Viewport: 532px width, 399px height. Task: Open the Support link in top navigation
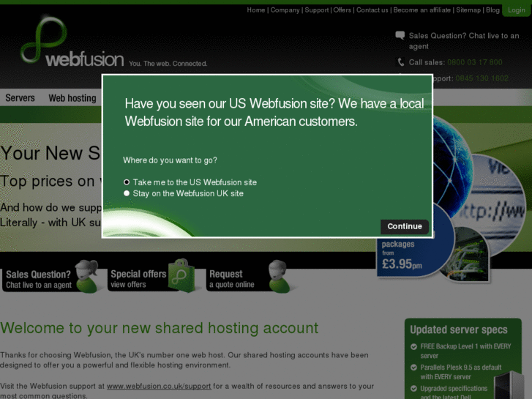coord(317,10)
